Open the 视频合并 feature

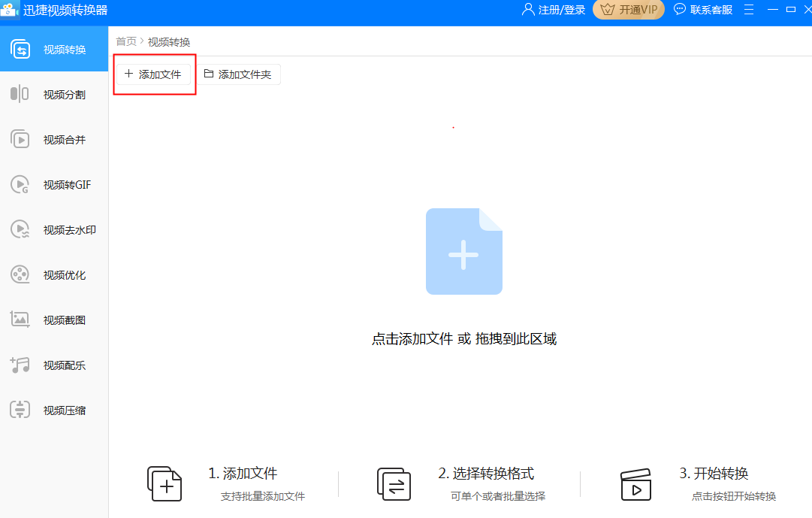point(54,138)
